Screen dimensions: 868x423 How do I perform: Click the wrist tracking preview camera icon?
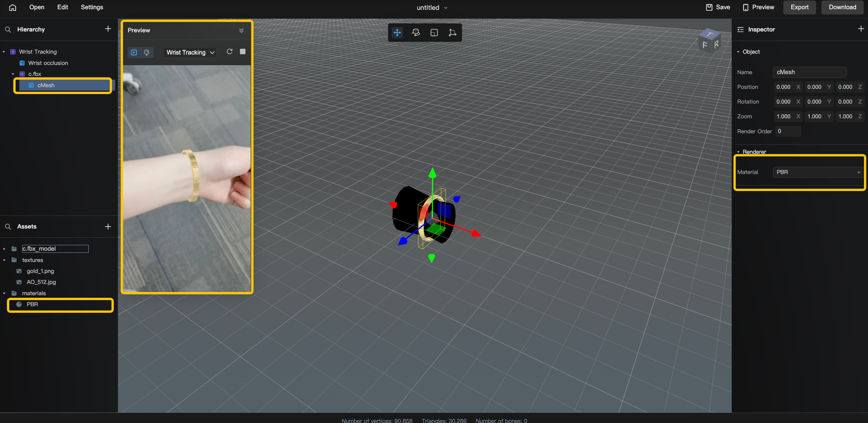coord(147,52)
